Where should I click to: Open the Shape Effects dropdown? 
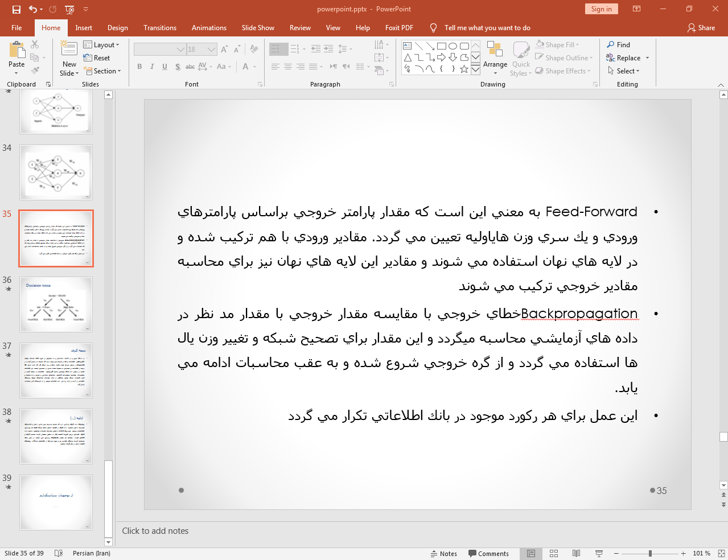coord(563,71)
